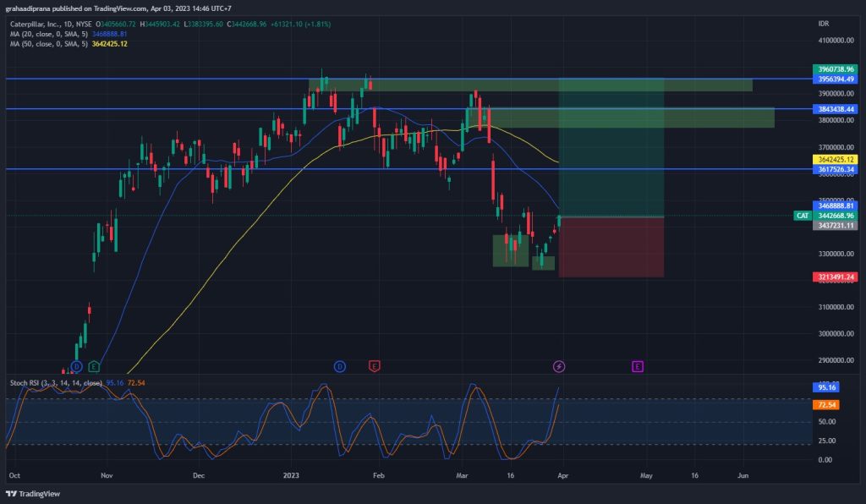Click the 4100000.00 price axis value

836,41
